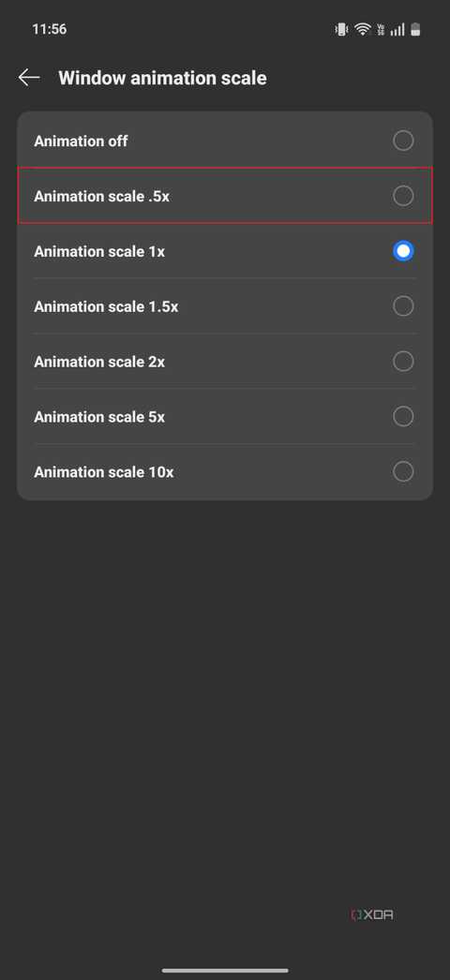Tap the back arrow icon

29,78
